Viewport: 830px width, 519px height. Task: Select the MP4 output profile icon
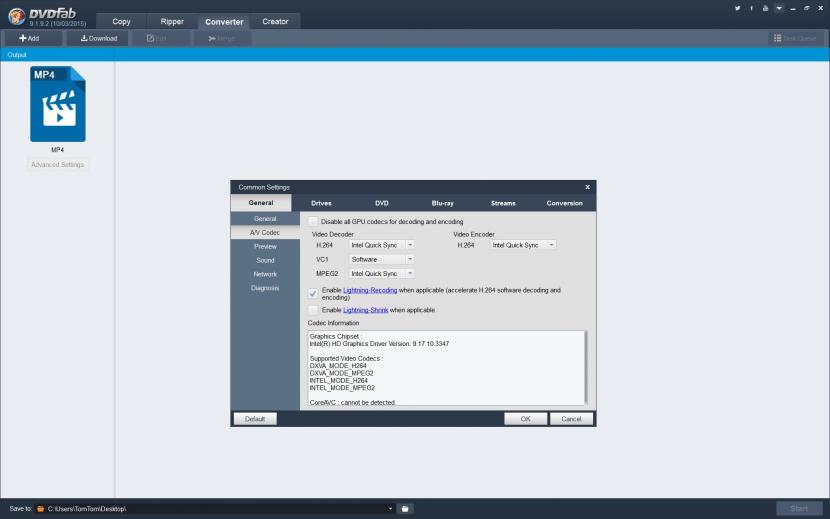click(58, 104)
